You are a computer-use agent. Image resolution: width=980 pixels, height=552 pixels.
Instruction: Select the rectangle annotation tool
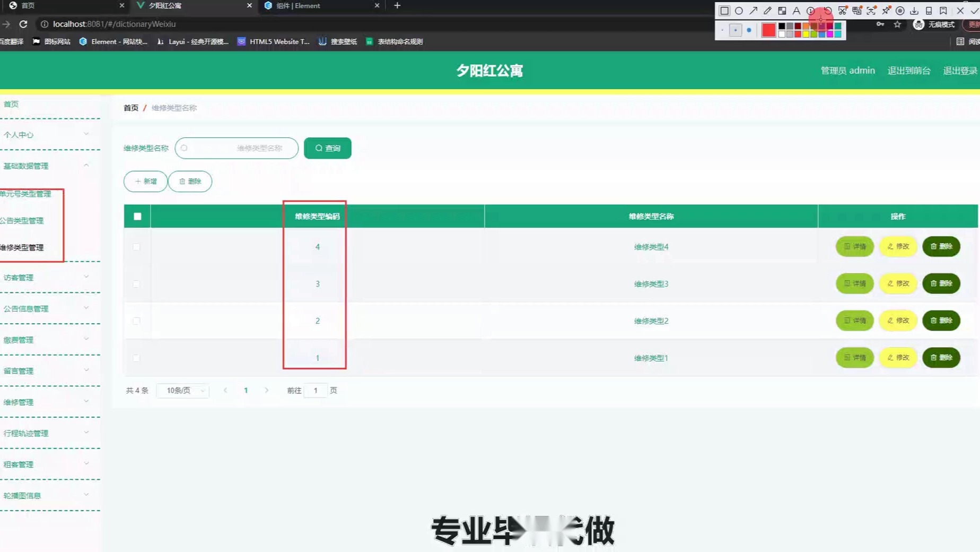[724, 11]
